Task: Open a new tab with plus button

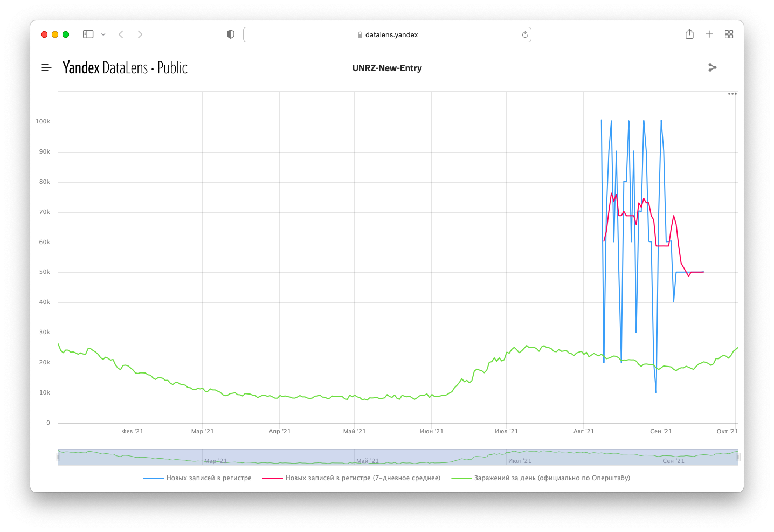Action: [709, 34]
